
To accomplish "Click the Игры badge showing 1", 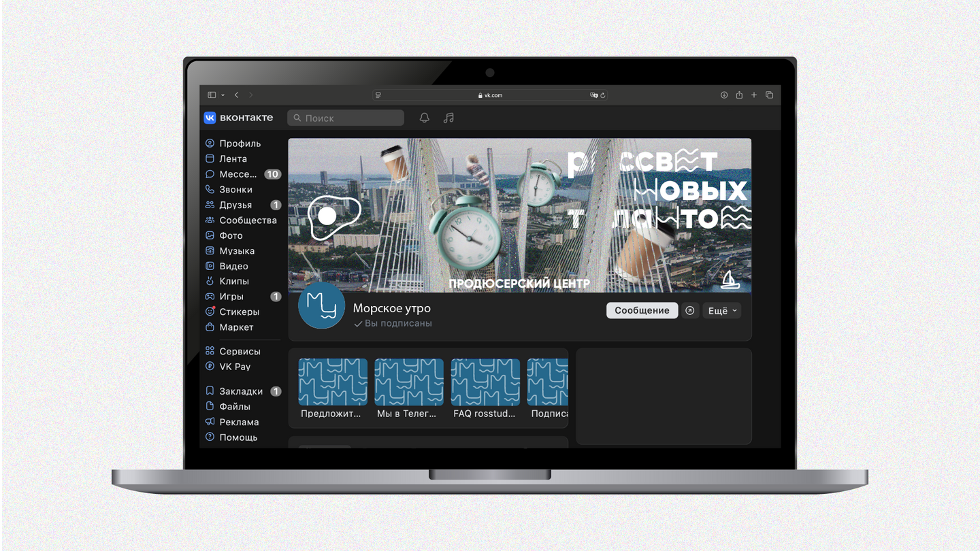I will coord(276,297).
